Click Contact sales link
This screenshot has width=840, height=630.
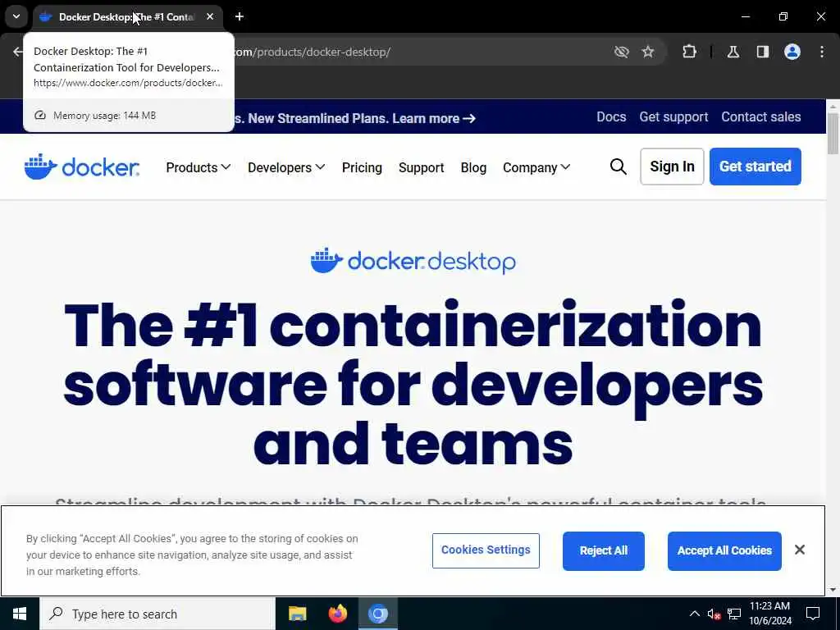point(760,116)
